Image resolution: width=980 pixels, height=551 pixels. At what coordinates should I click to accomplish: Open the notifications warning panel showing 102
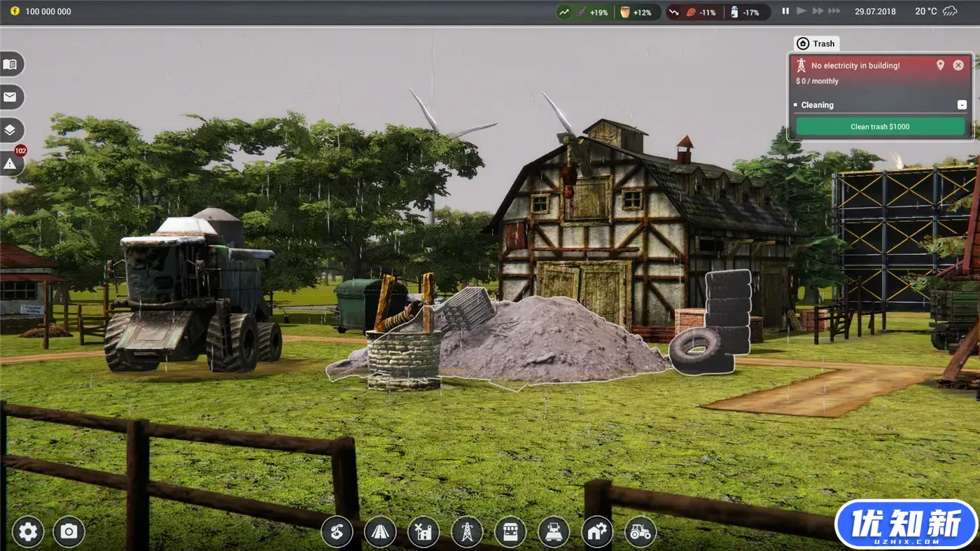point(10,162)
